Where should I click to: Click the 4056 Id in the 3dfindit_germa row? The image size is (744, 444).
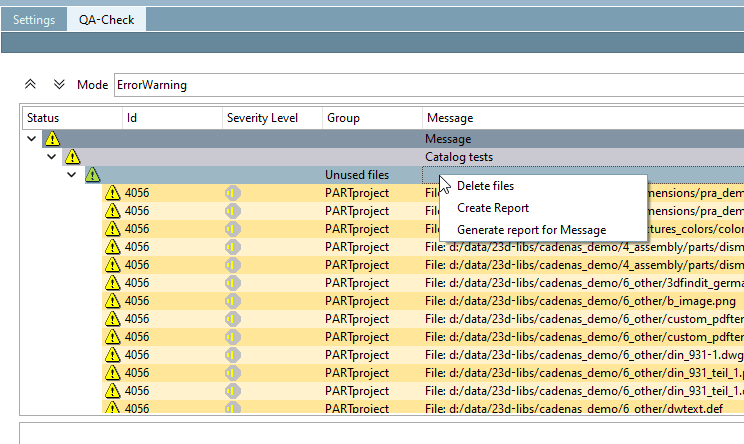point(137,283)
